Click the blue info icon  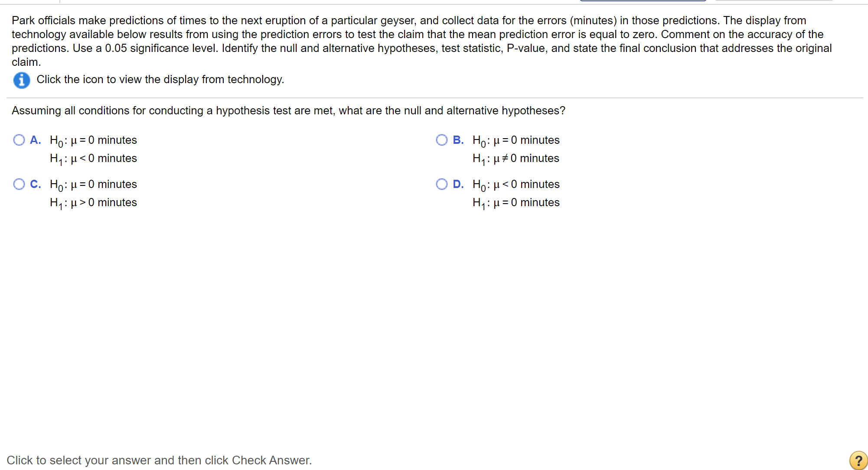coord(21,80)
